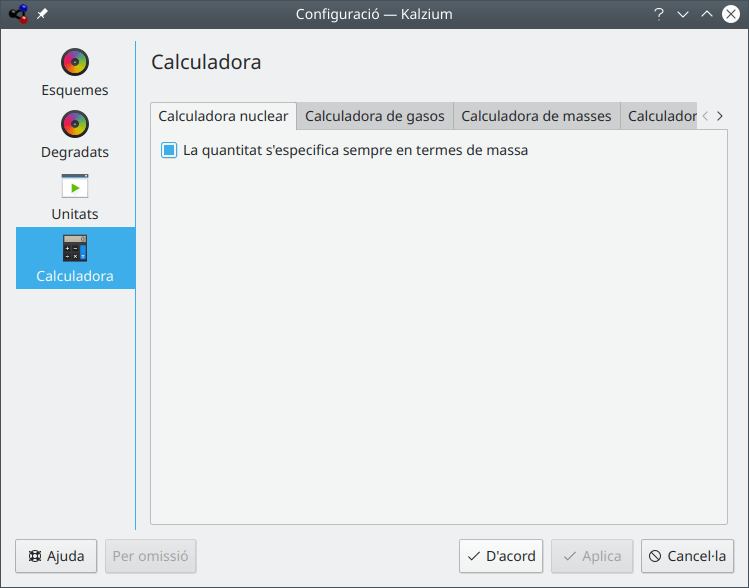Switch to Calculadora nuclear tab
Viewport: 749px width, 588px height.
point(224,116)
